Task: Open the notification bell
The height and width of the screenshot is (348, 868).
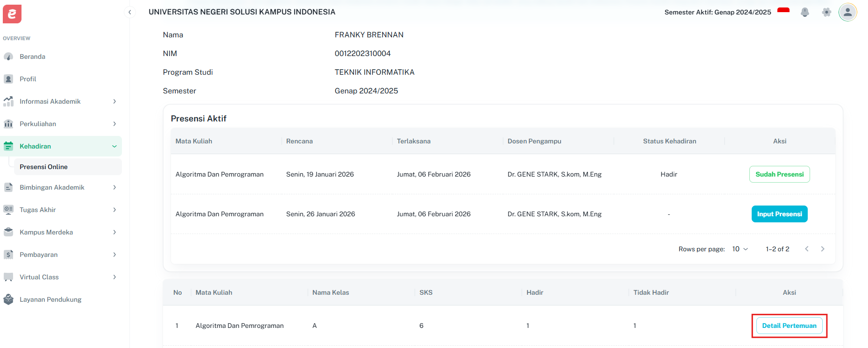Action: coord(805,12)
